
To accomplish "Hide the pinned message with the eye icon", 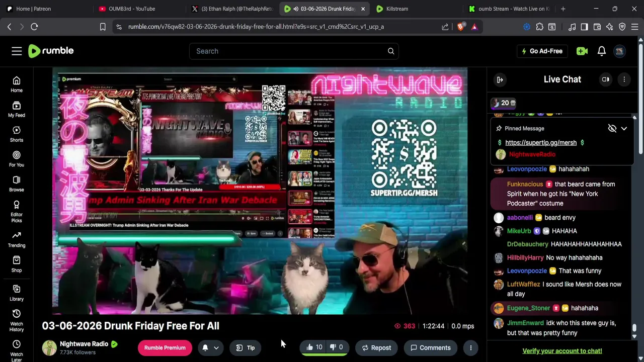I will (x=612, y=129).
